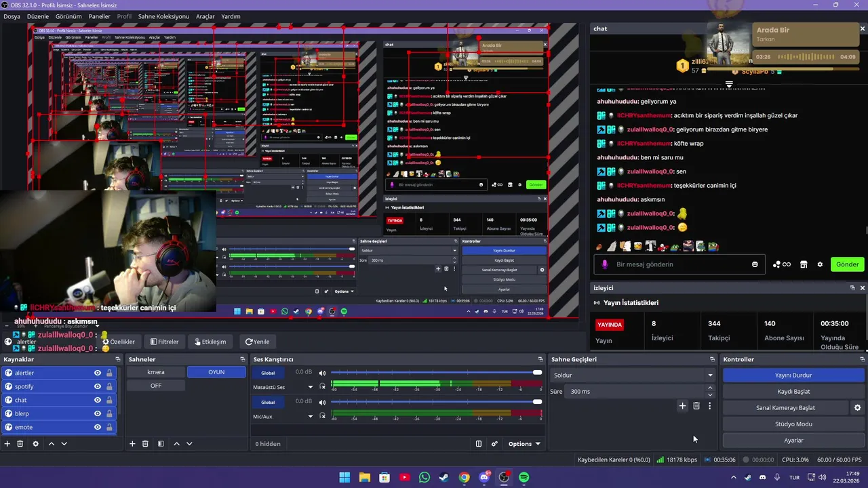Open transition properties three-dot menu
868x488 pixels.
710,406
